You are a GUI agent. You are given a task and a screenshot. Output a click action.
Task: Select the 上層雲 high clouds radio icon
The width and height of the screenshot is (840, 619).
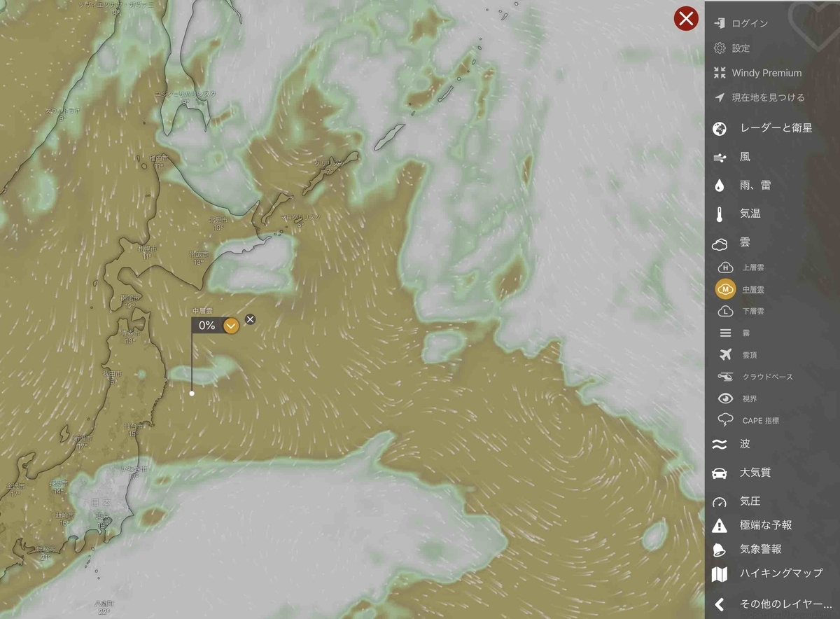(726, 267)
